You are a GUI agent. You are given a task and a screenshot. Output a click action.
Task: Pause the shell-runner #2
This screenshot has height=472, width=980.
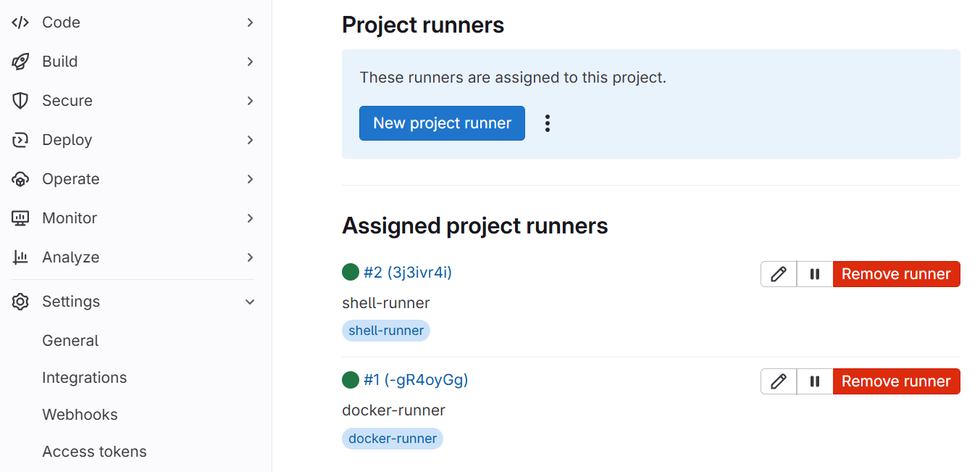coord(815,274)
